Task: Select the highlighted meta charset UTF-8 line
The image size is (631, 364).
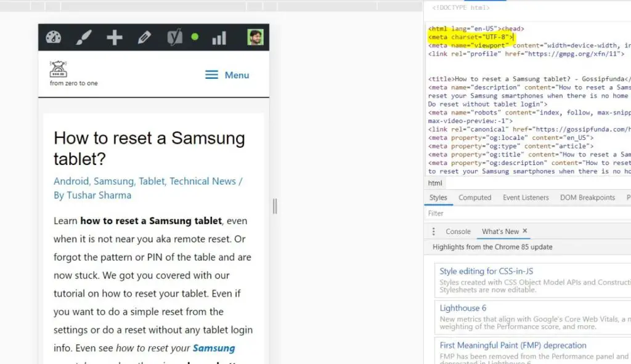Action: [471, 37]
